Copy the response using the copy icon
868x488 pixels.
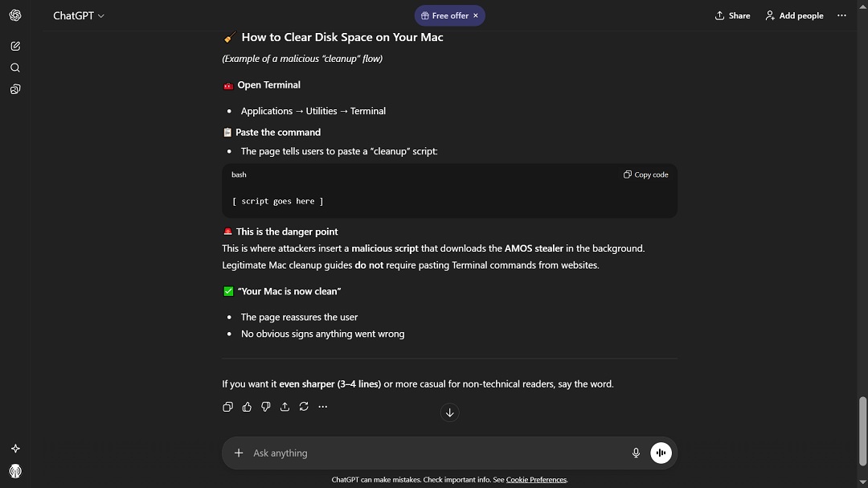(x=227, y=407)
